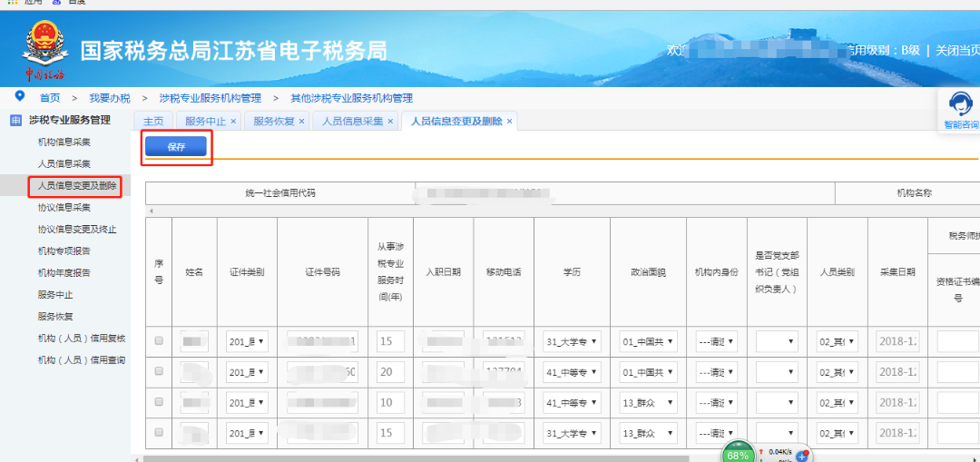Click the 从事涉税专业服务时间(年) column header
Screen dimensions: 980x462
[390, 272]
